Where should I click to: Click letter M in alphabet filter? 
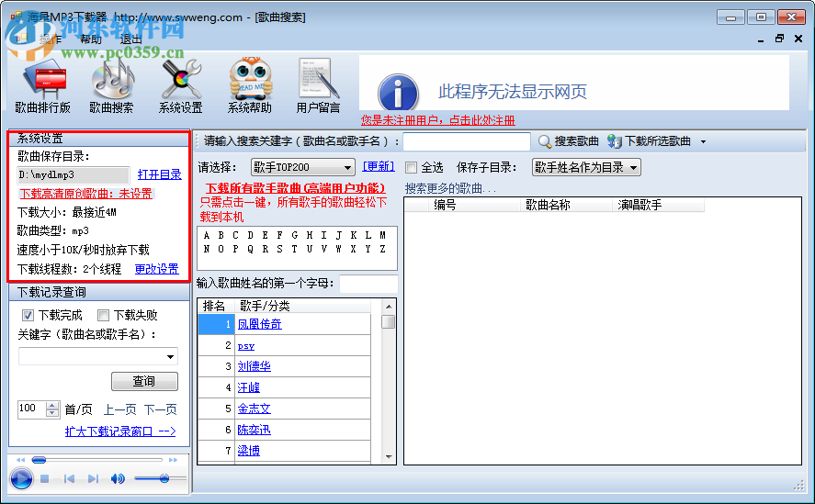(x=382, y=235)
